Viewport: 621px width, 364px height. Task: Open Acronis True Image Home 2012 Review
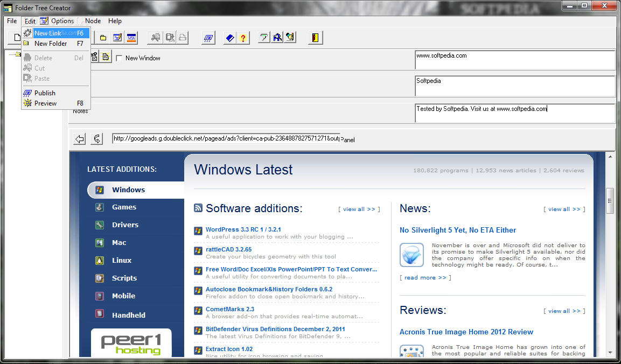tap(466, 332)
